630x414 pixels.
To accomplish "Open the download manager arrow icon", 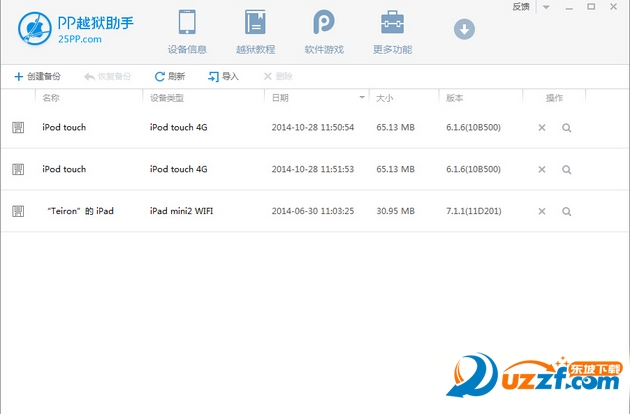I will click(464, 29).
